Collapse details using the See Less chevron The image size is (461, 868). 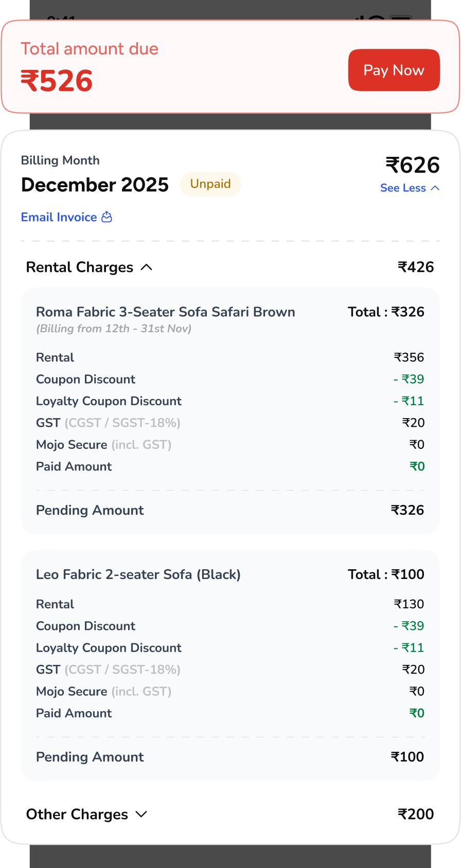tap(435, 188)
